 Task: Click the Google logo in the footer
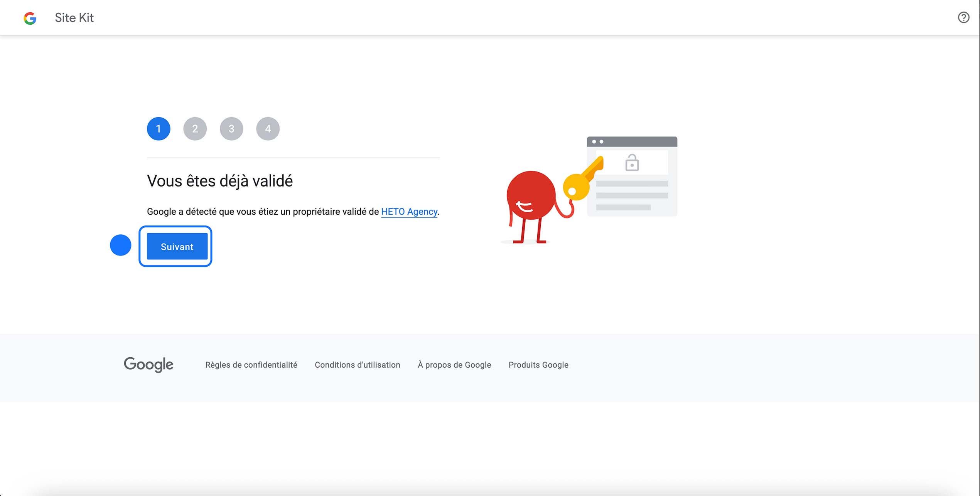tap(148, 365)
